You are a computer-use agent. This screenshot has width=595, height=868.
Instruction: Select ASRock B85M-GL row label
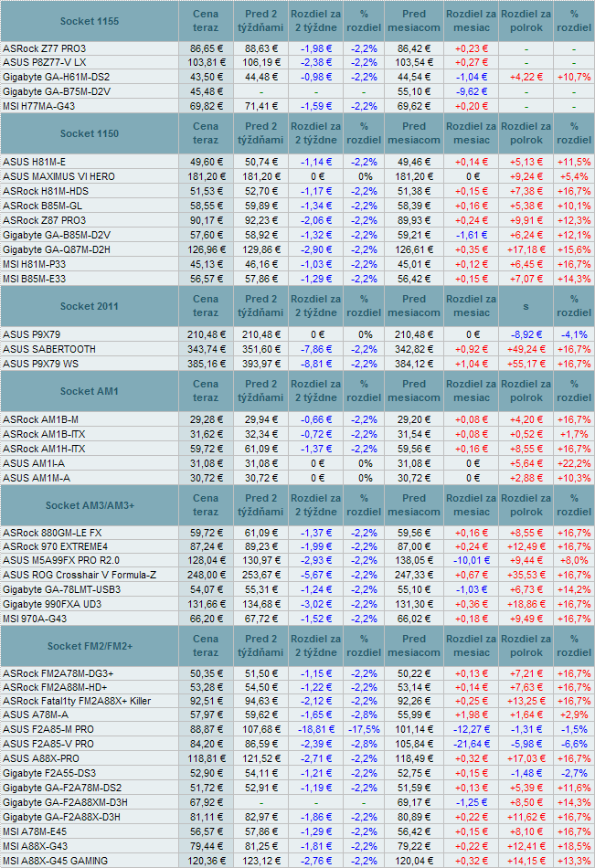tap(42, 206)
